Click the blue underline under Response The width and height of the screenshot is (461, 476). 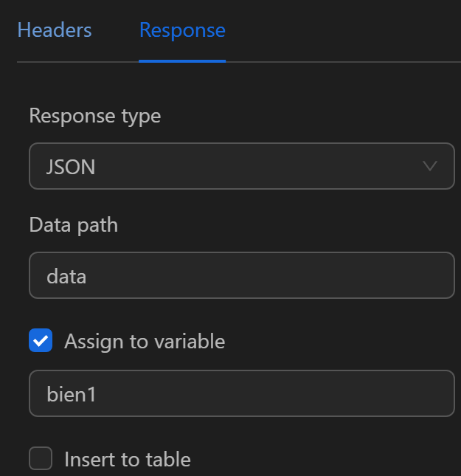point(182,61)
